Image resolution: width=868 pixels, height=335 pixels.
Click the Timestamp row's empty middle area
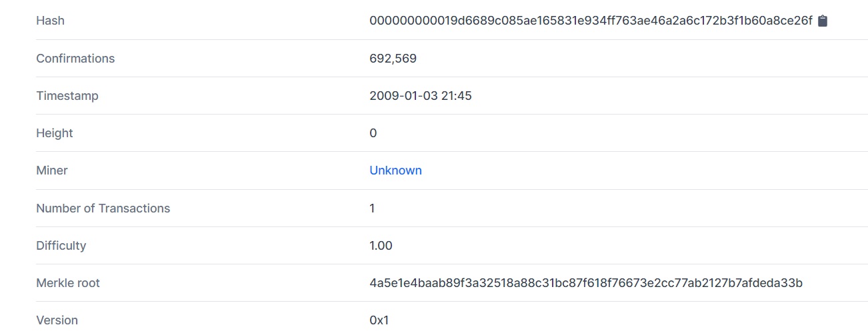[233, 96]
